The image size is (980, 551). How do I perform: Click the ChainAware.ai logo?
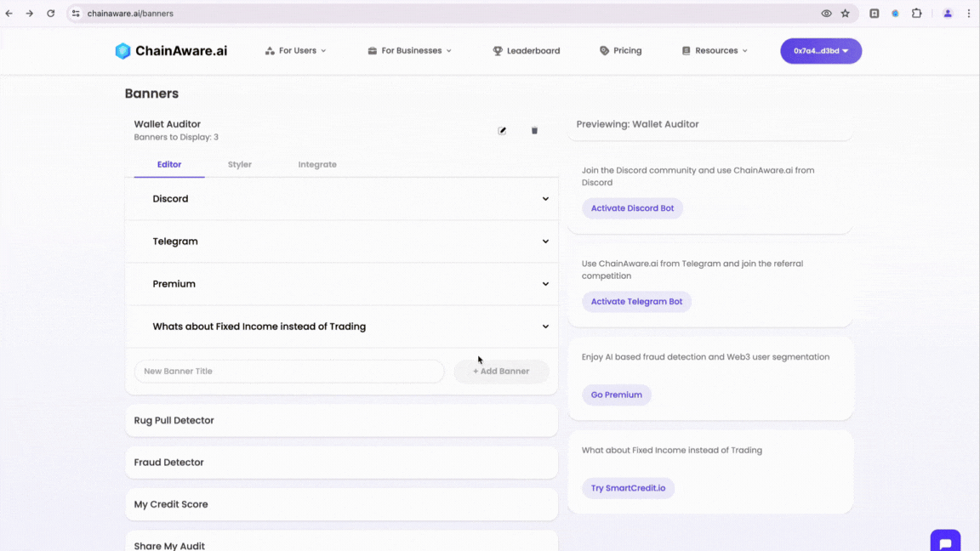coord(171,51)
